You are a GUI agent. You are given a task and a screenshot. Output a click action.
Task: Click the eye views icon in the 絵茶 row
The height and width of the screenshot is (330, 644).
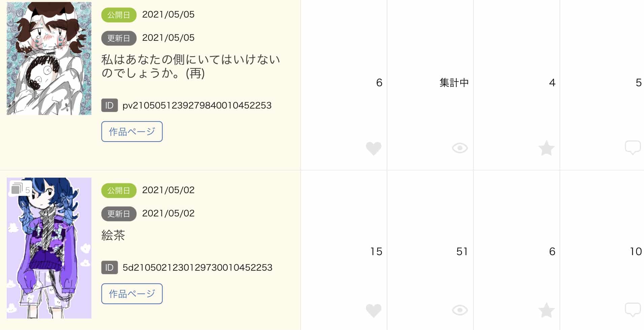coord(460,310)
